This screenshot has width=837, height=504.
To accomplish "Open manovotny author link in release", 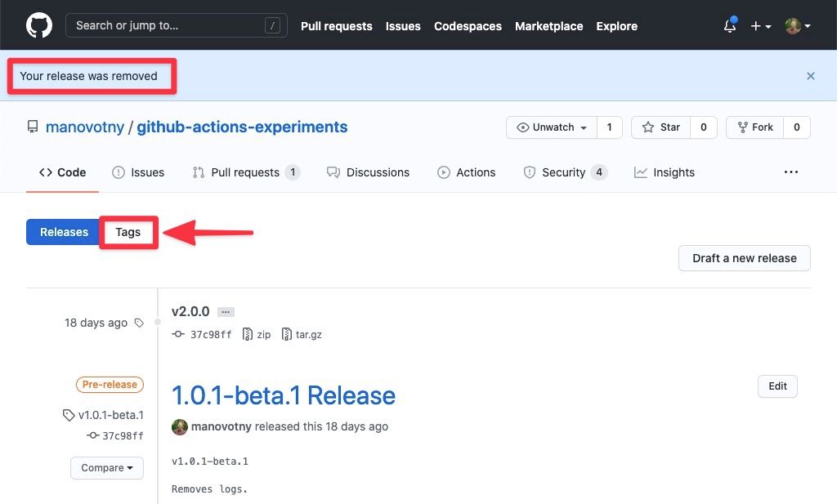I will pos(221,426).
